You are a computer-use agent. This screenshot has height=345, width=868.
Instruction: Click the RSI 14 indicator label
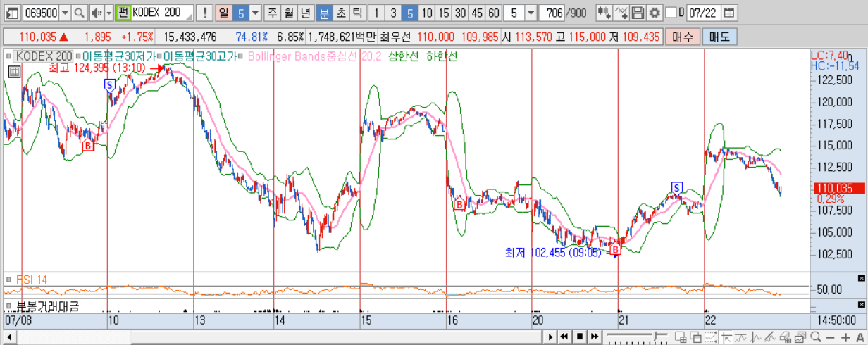[32, 280]
